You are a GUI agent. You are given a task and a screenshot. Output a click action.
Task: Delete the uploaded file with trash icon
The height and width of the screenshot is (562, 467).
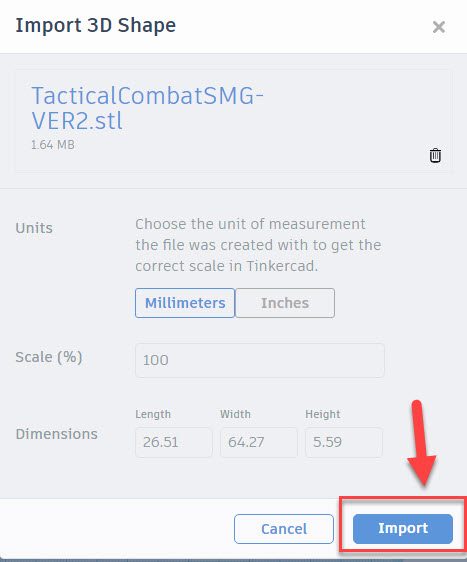click(x=435, y=156)
